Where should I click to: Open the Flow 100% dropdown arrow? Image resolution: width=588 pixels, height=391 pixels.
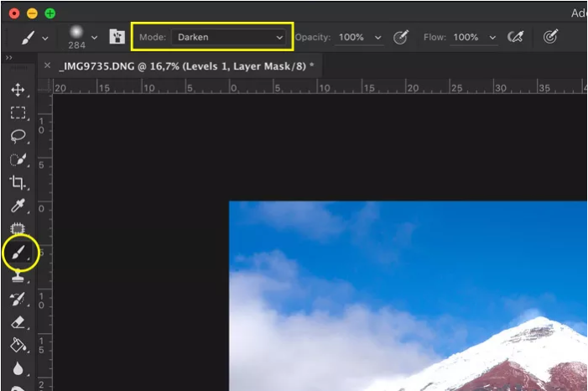coord(492,38)
